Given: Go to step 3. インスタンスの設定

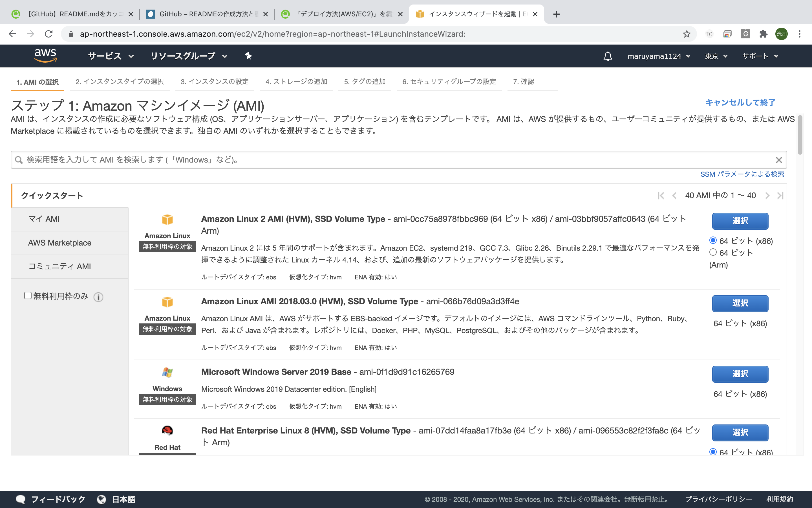Looking at the screenshot, I should [x=214, y=82].
